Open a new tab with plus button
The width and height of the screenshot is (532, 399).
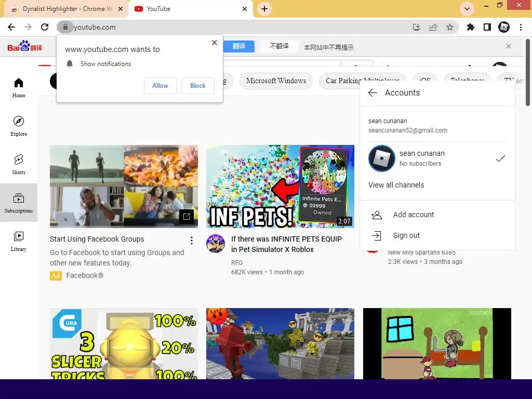[x=264, y=9]
